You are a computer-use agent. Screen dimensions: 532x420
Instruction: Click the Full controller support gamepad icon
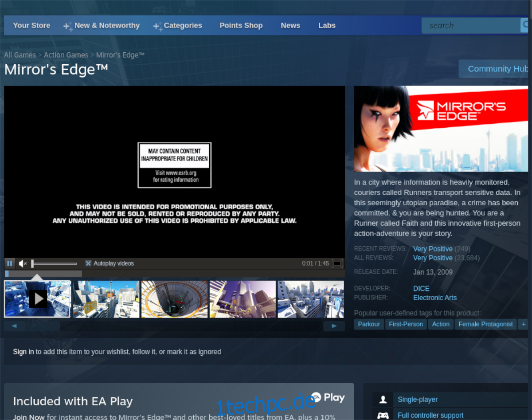tap(383, 416)
